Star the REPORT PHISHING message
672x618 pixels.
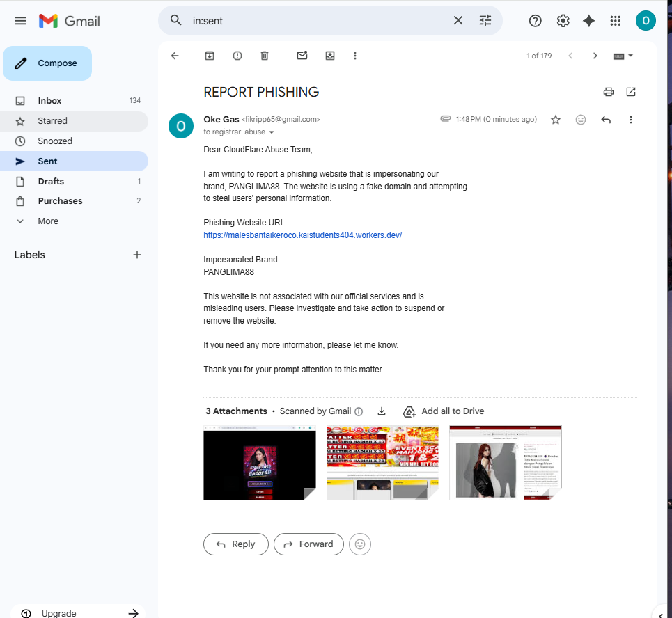[556, 120]
